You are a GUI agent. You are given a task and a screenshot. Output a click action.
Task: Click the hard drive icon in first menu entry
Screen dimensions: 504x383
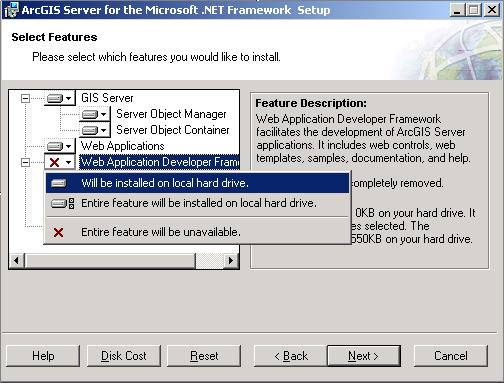(59, 183)
